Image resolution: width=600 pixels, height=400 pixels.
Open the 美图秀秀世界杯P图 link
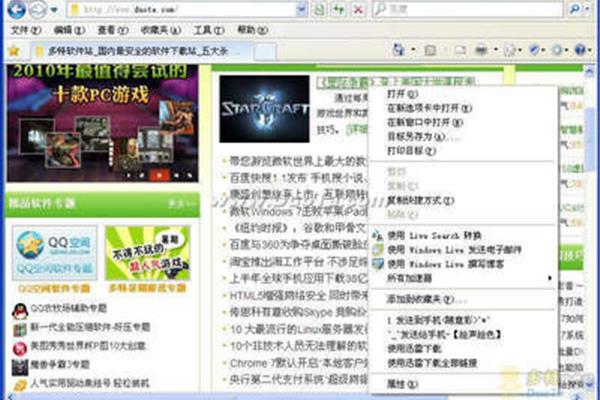coord(88,346)
